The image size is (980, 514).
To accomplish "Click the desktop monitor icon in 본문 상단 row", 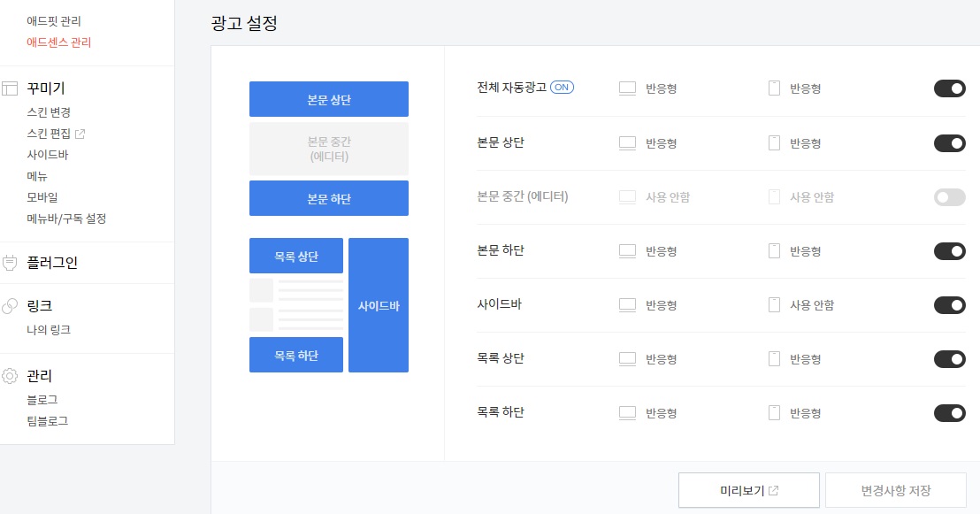I will [627, 143].
